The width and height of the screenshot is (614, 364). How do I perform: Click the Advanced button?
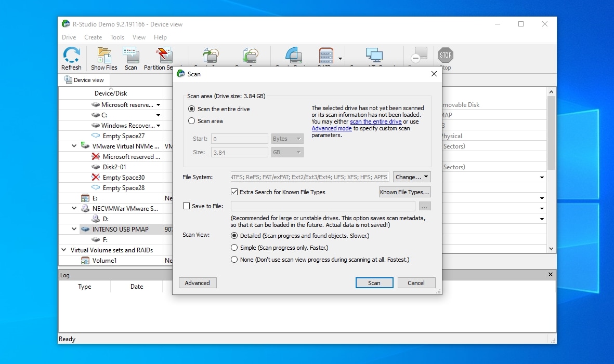(198, 282)
